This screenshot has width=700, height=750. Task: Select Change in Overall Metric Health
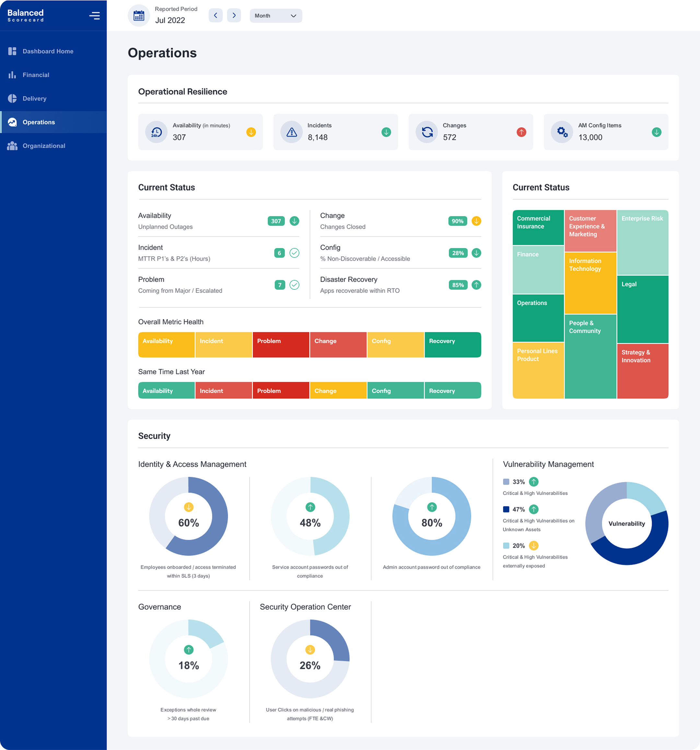tap(338, 345)
